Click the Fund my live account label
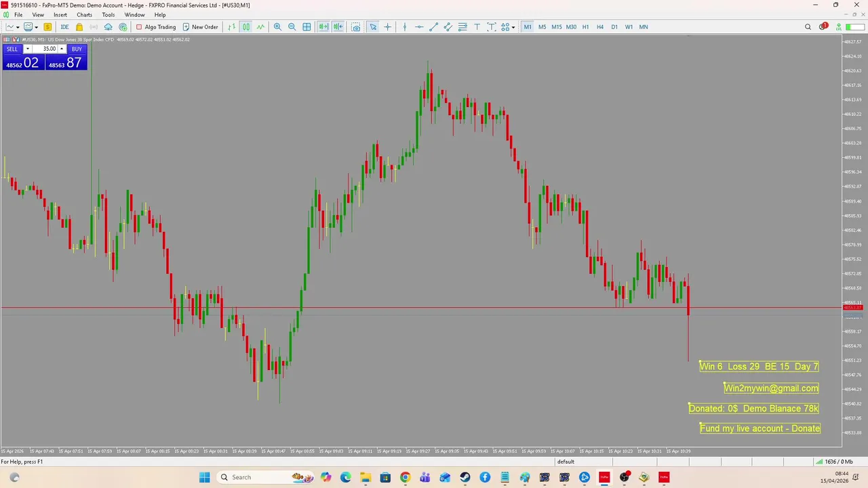The width and height of the screenshot is (868, 488). pyautogui.click(x=760, y=428)
